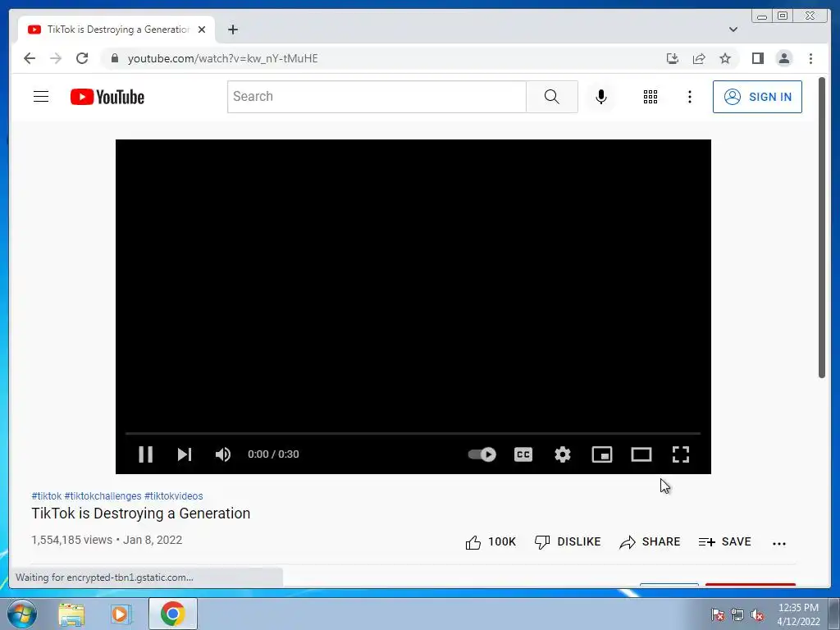The height and width of the screenshot is (630, 840).
Task: Click the '1,554,185 views' text
Action: [72, 540]
